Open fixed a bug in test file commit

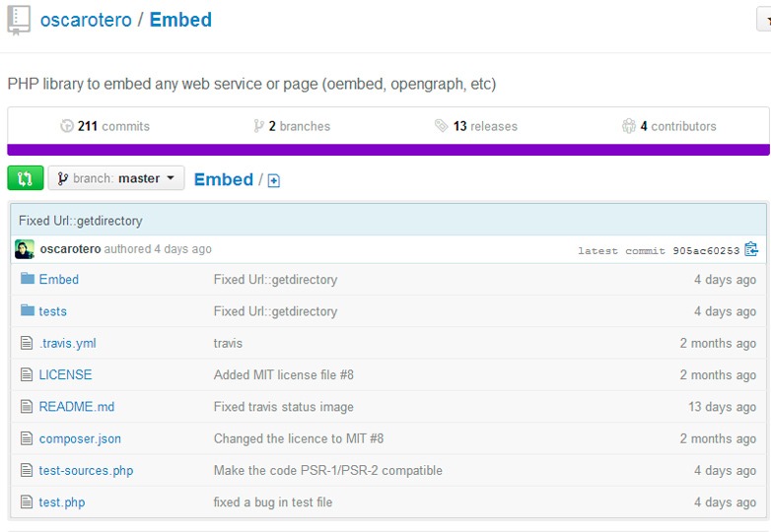point(273,502)
